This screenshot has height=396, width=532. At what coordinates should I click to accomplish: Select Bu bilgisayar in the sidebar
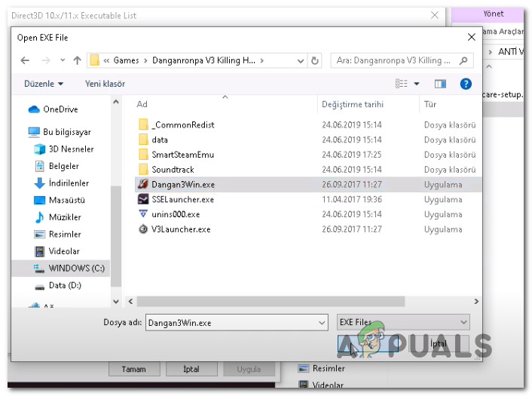pyautogui.click(x=60, y=132)
